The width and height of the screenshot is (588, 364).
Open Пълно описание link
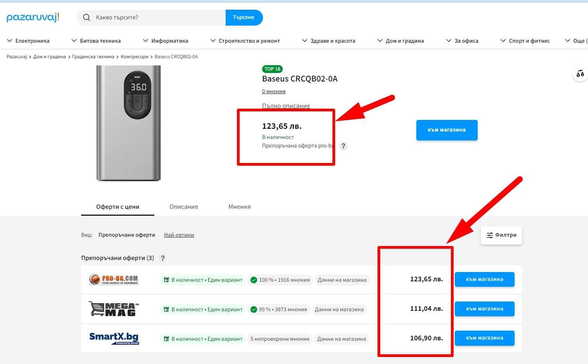(x=286, y=106)
